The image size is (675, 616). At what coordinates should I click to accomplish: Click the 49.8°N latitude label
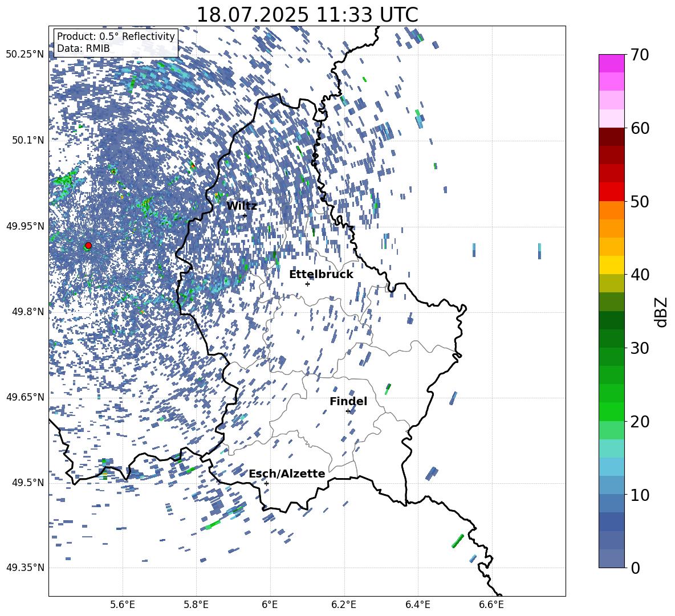[28, 312]
